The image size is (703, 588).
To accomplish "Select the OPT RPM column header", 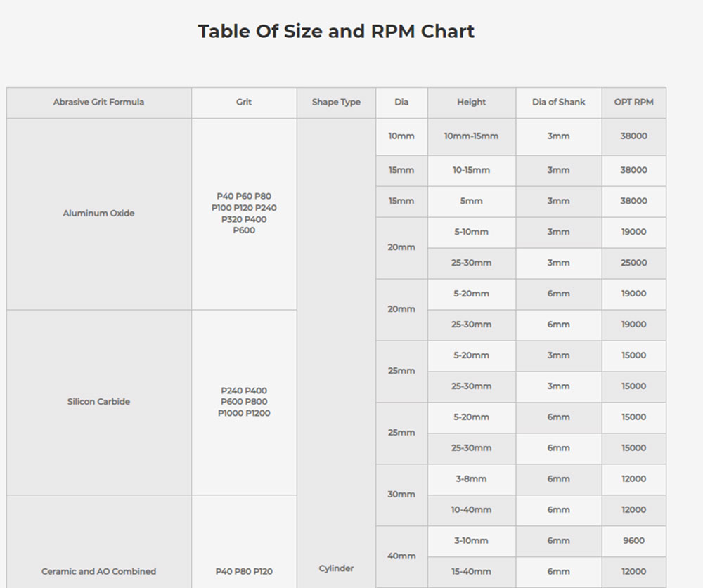I will pos(633,102).
